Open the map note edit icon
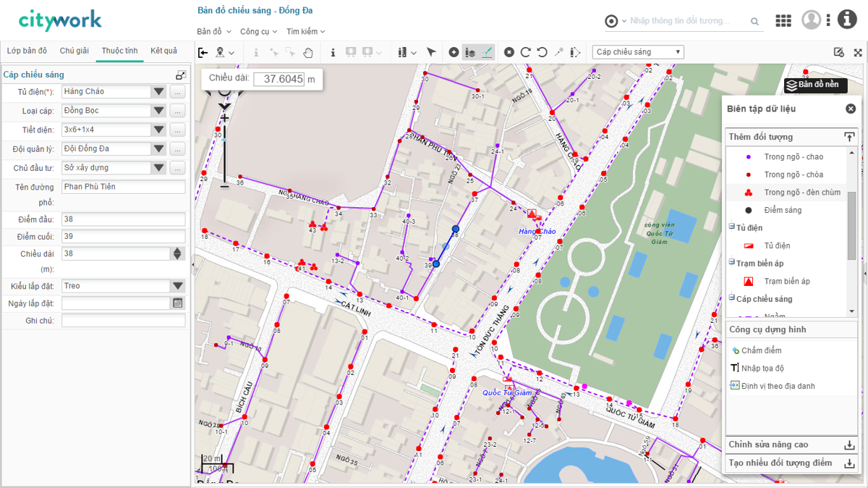This screenshot has width=868, height=488. point(839,52)
